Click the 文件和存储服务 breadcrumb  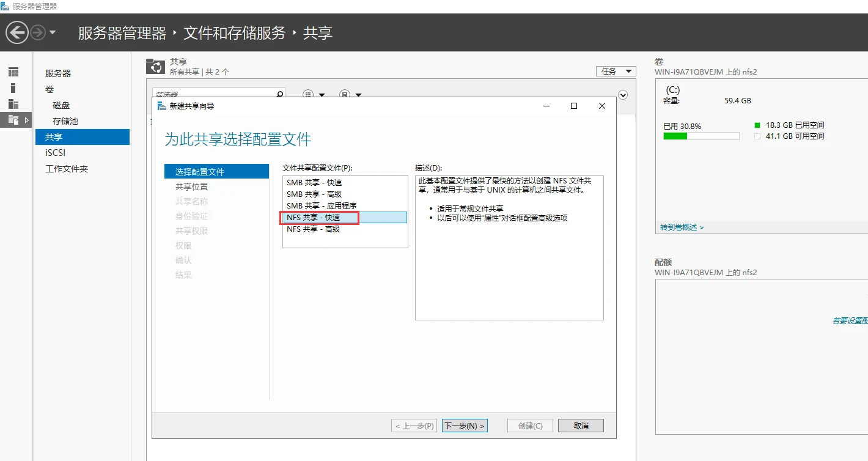(x=235, y=33)
